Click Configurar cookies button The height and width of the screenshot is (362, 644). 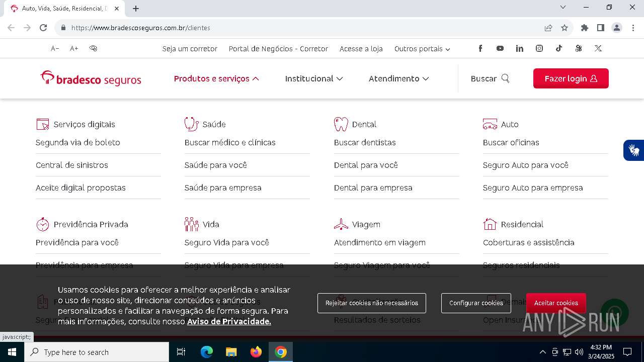pos(476,303)
